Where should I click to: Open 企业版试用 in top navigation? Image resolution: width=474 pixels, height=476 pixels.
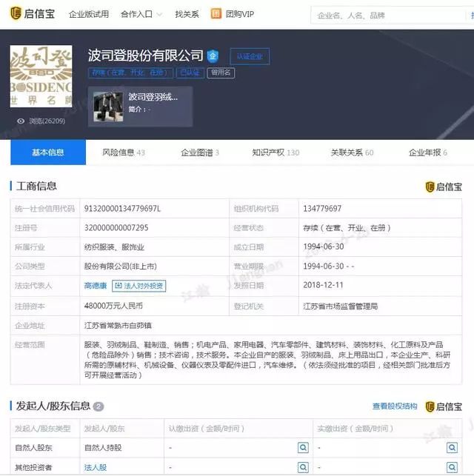click(x=89, y=14)
